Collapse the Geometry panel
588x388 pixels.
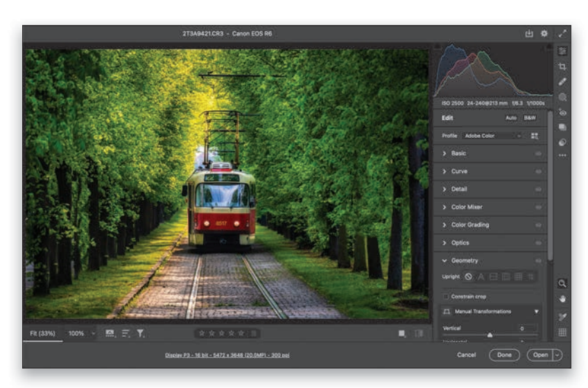pos(444,261)
